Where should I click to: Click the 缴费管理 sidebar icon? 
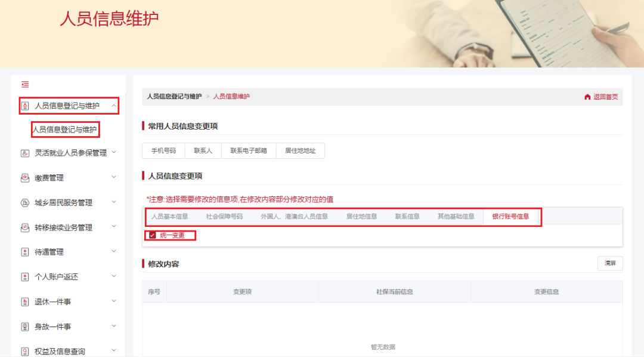click(x=25, y=178)
